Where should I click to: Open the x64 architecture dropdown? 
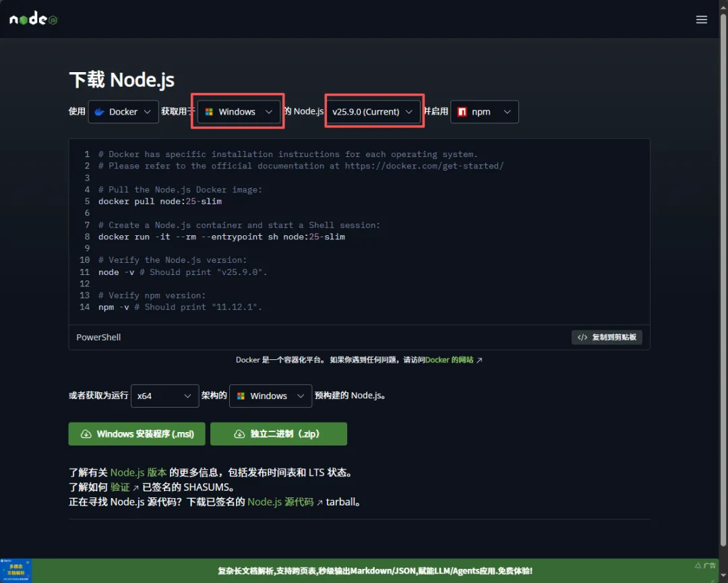pyautogui.click(x=165, y=396)
